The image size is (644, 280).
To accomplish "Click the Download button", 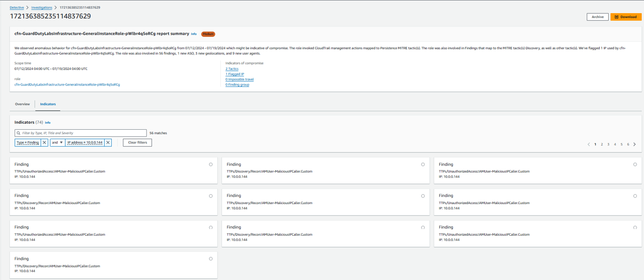I will 626,17.
